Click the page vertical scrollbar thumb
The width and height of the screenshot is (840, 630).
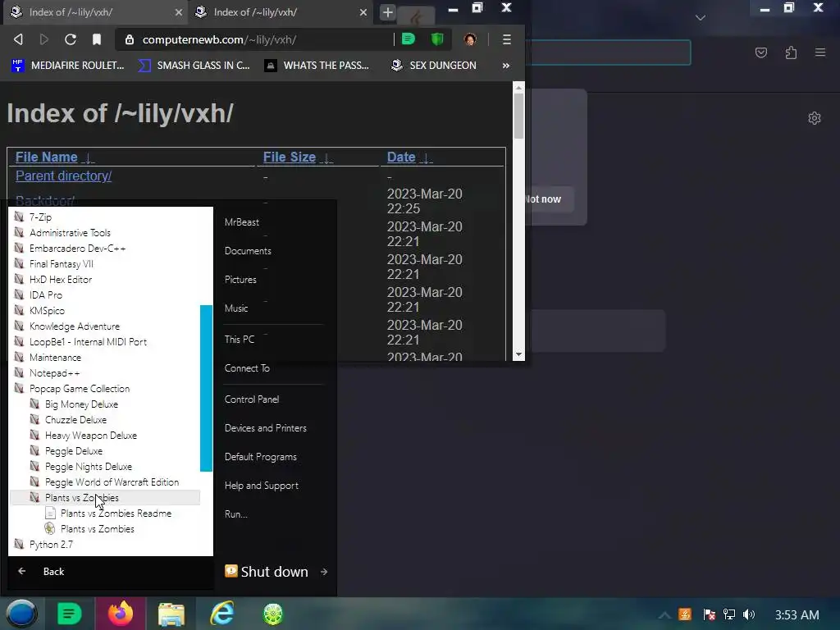[x=518, y=116]
